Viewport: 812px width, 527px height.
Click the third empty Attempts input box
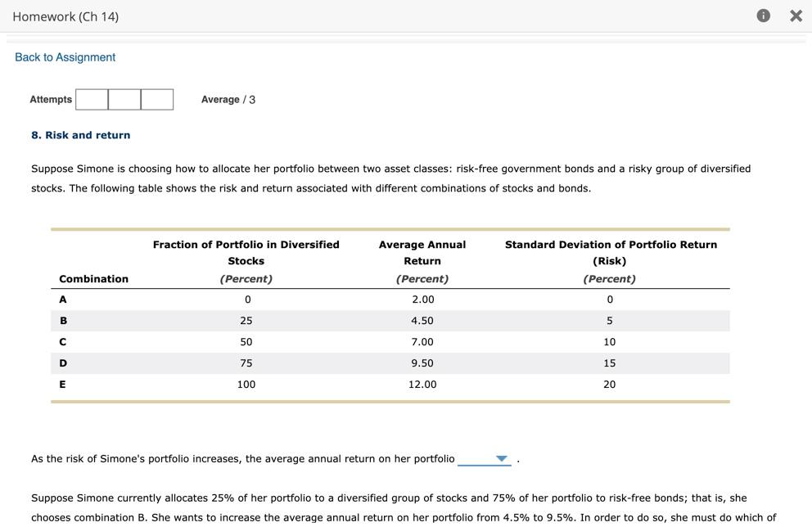[x=157, y=99]
